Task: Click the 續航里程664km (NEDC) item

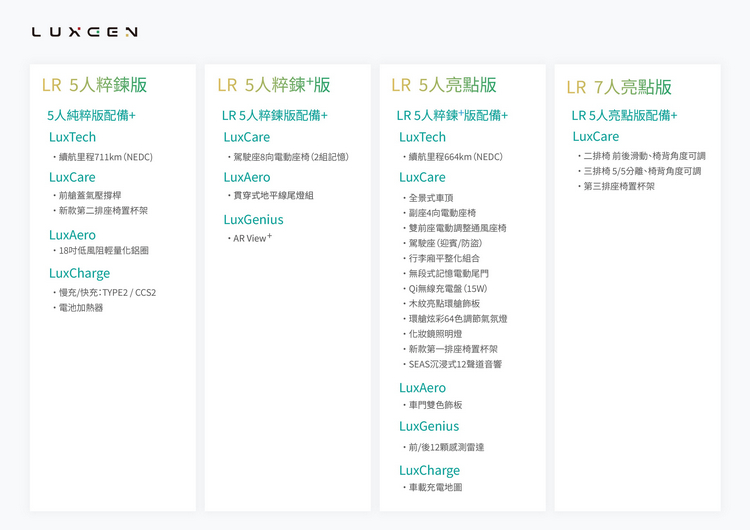Action: (x=455, y=157)
